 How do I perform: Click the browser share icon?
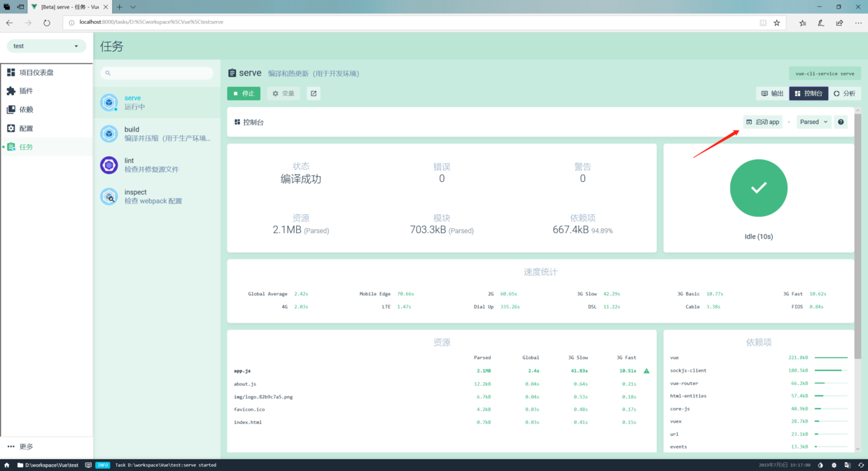tap(839, 22)
